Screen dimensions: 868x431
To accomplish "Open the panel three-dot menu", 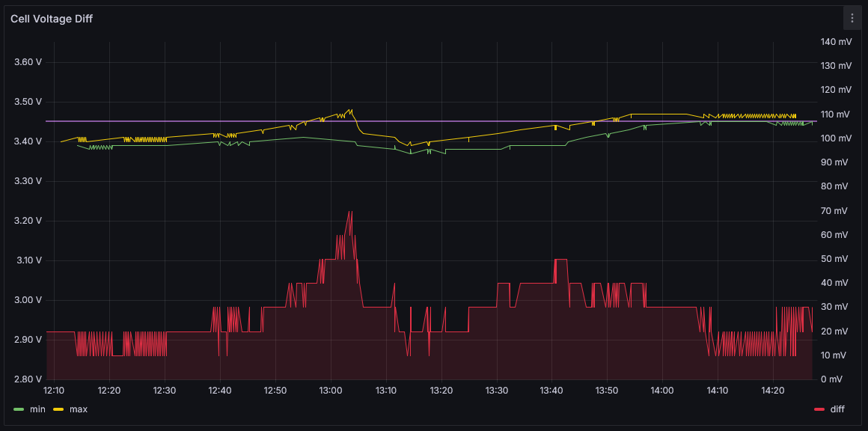I will point(852,19).
